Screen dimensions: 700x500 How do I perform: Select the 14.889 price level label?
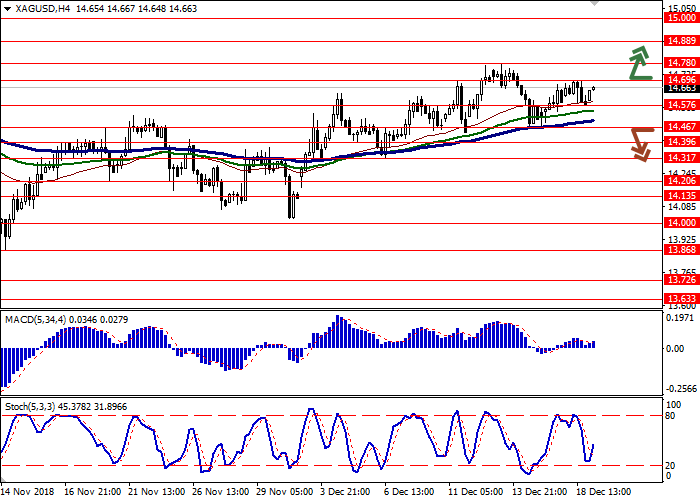681,41
